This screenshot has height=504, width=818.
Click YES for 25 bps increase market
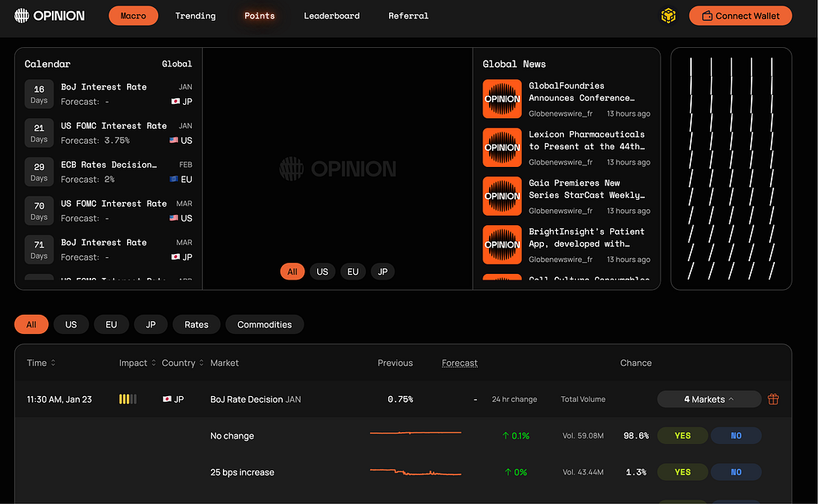pos(682,472)
